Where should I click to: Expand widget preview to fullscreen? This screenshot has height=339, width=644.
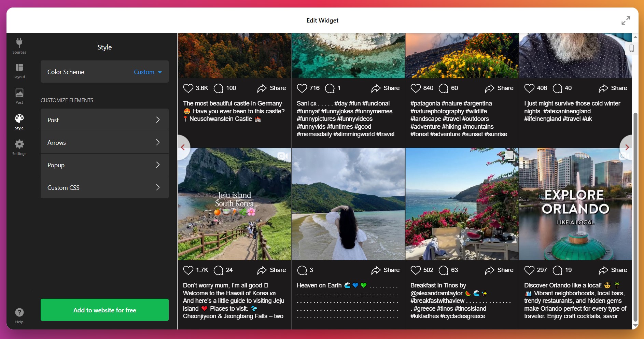[627, 20]
